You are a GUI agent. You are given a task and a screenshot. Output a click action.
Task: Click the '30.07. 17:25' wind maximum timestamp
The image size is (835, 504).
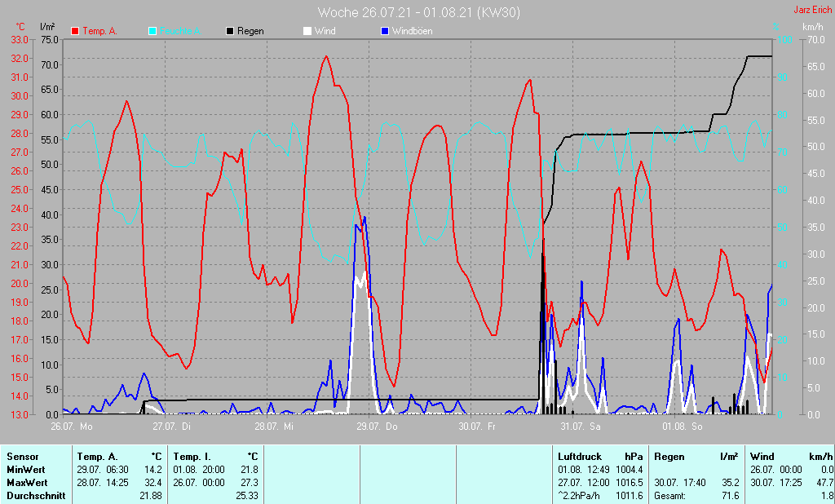[x=776, y=483]
